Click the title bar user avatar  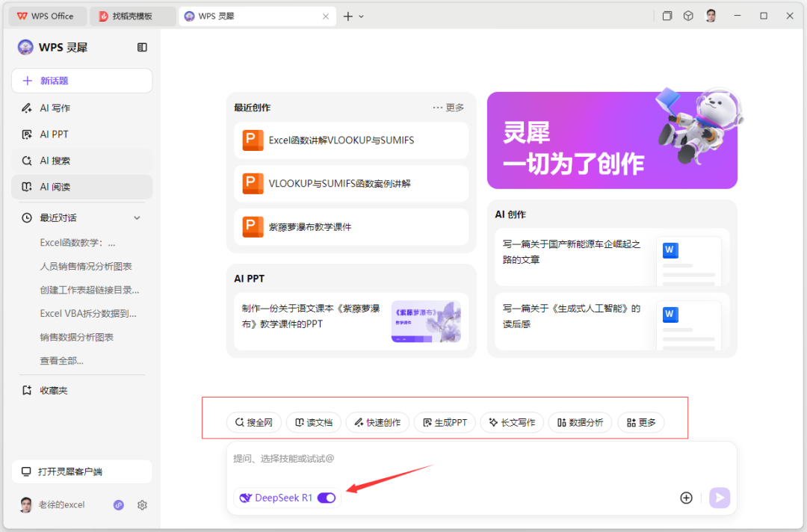click(x=711, y=16)
